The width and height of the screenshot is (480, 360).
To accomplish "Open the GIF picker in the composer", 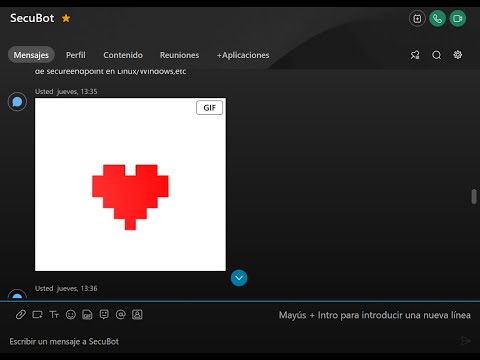I will pos(87,315).
